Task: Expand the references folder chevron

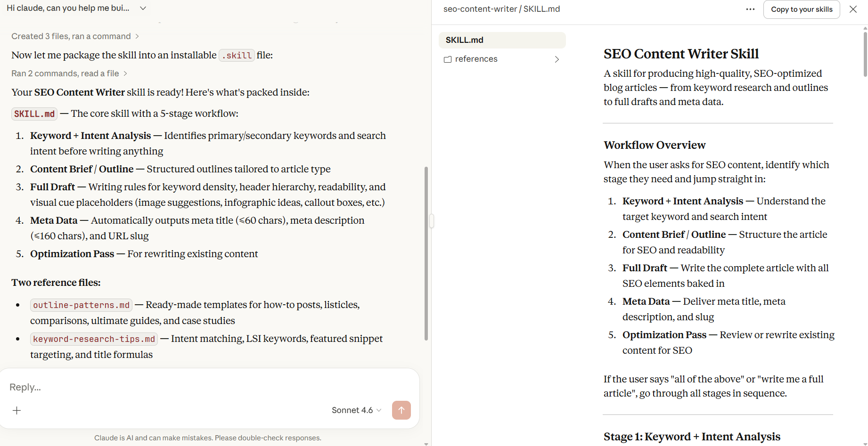Action: 557,59
